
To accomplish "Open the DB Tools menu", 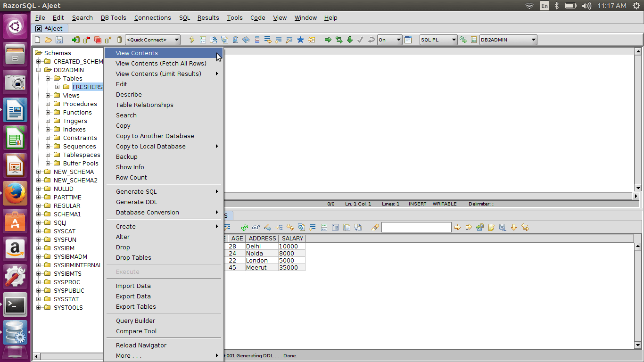I will (x=114, y=17).
